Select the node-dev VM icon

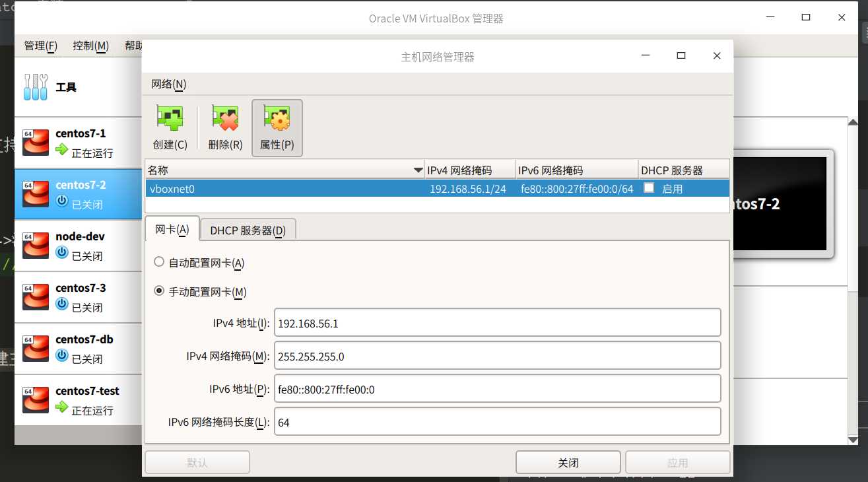[36, 245]
